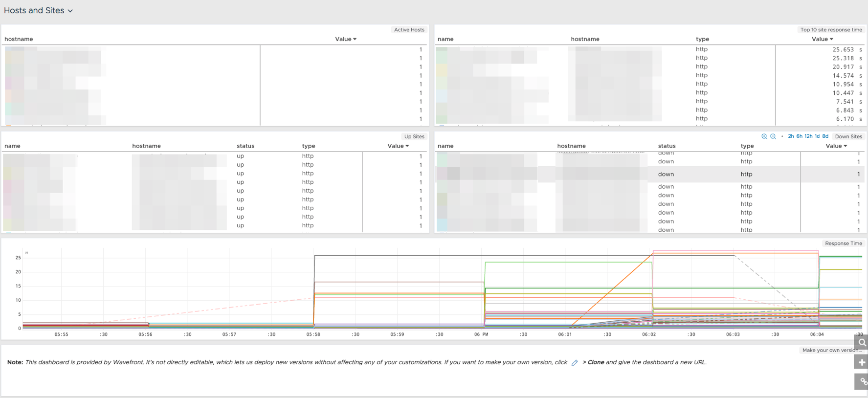Click the Clone text in the note

click(596, 362)
